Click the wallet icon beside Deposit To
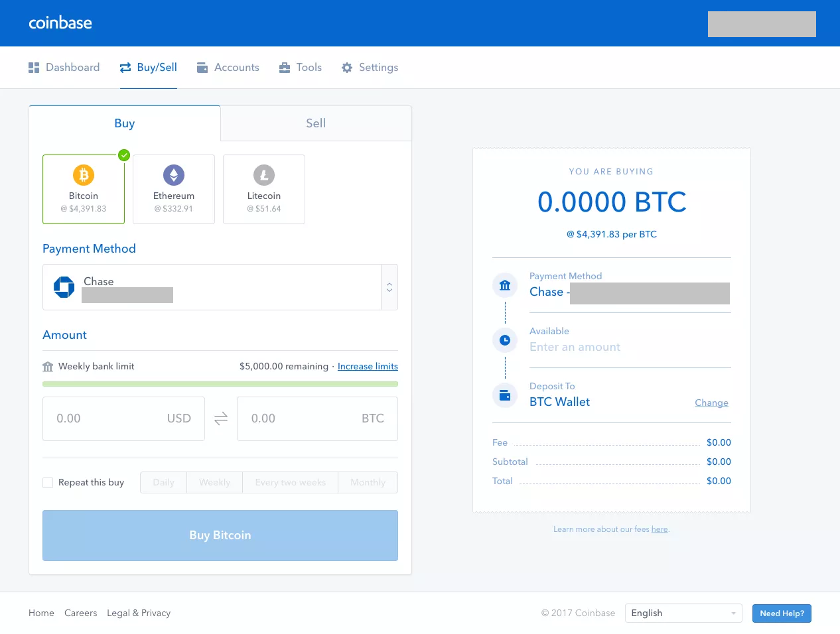 [x=505, y=395]
